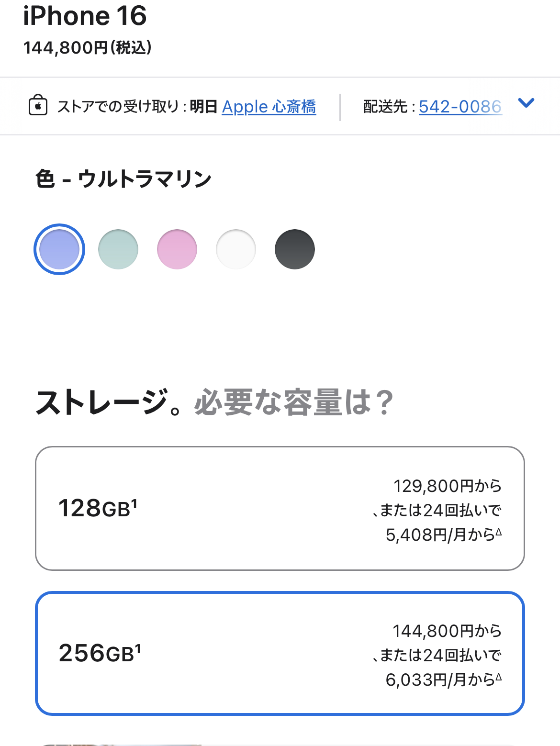Click the Apple Store pickup bag icon

pos(38,105)
